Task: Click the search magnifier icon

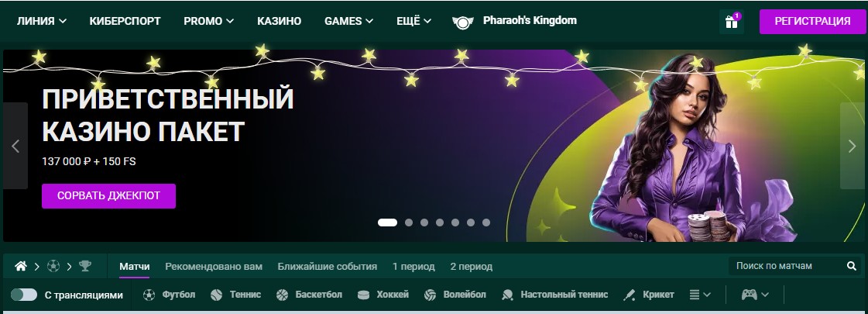Action: 852,266
